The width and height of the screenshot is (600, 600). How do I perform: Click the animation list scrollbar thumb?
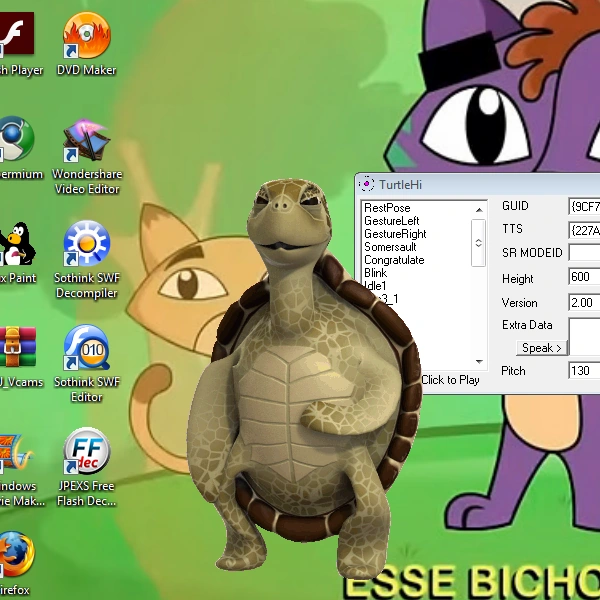tap(478, 243)
